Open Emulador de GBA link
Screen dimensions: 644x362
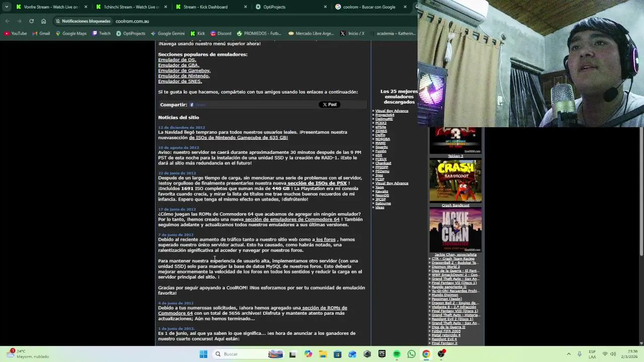pos(179,65)
